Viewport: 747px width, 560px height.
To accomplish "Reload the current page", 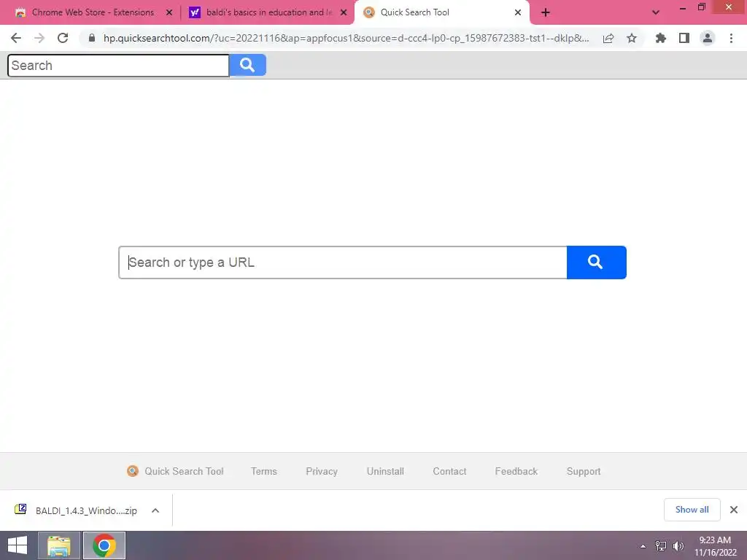I will coord(63,38).
